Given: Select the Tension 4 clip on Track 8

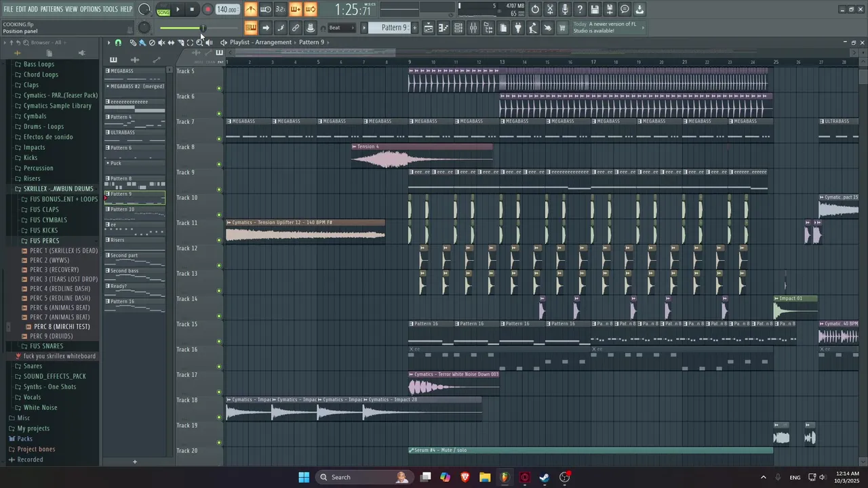Looking at the screenshot, I should [x=422, y=157].
